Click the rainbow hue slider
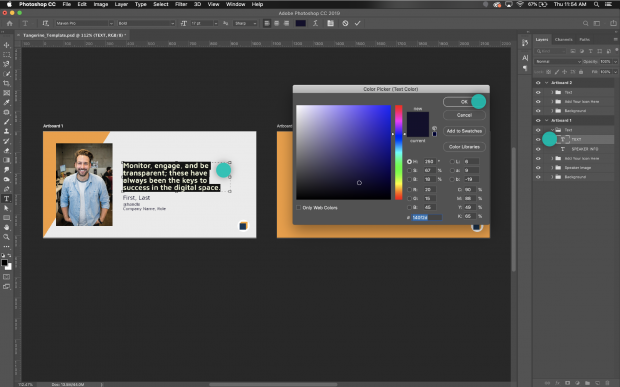 399,152
